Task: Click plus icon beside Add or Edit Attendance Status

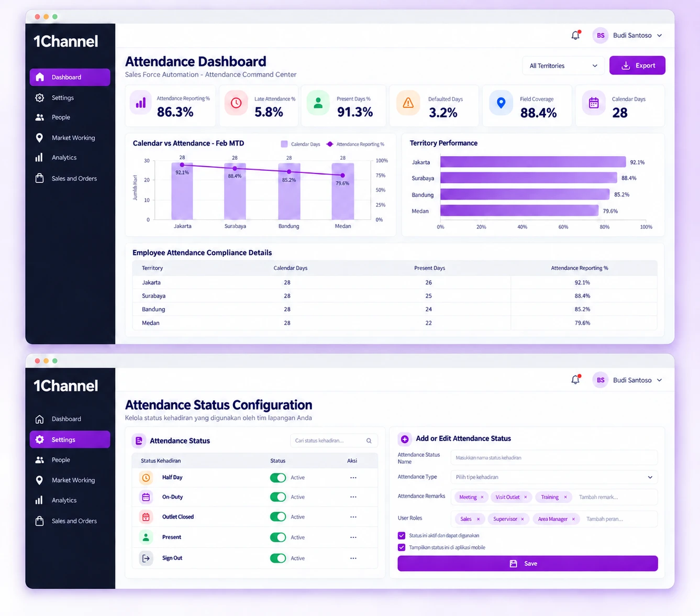Action: pos(405,439)
